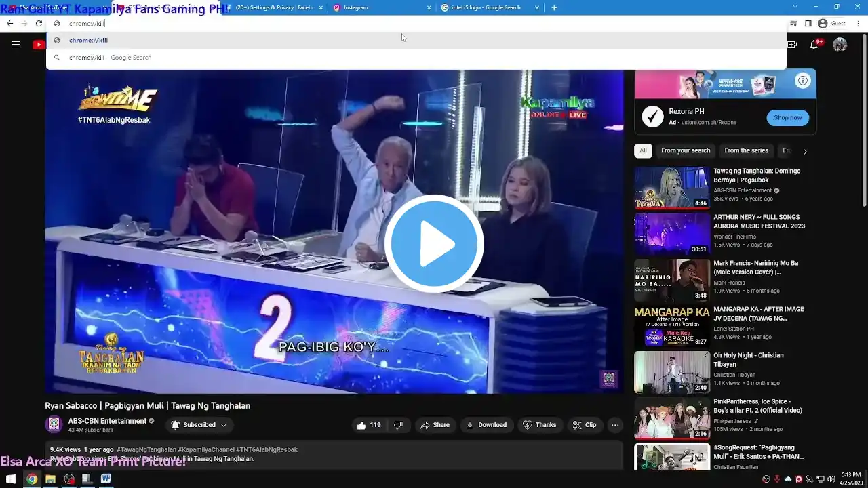Open the more actions ellipsis below video

click(615, 425)
